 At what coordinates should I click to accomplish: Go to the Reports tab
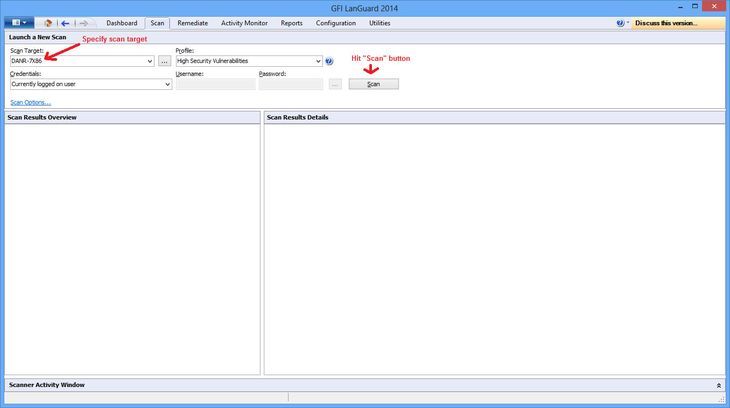(x=291, y=23)
